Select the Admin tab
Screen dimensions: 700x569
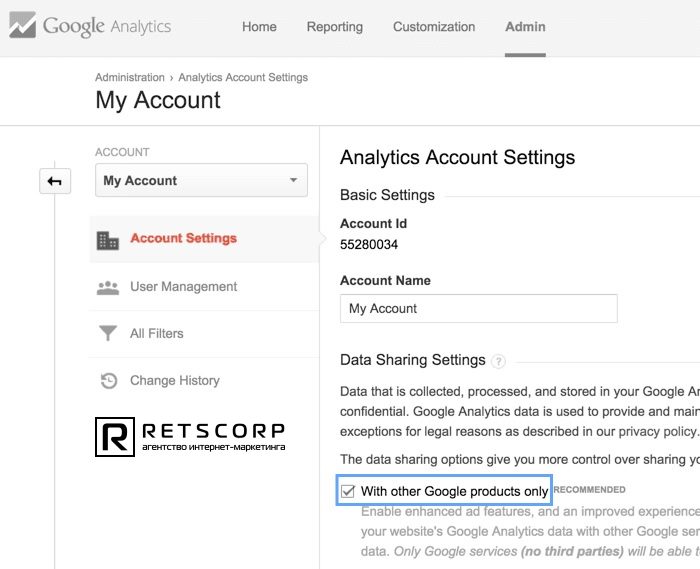tap(525, 27)
